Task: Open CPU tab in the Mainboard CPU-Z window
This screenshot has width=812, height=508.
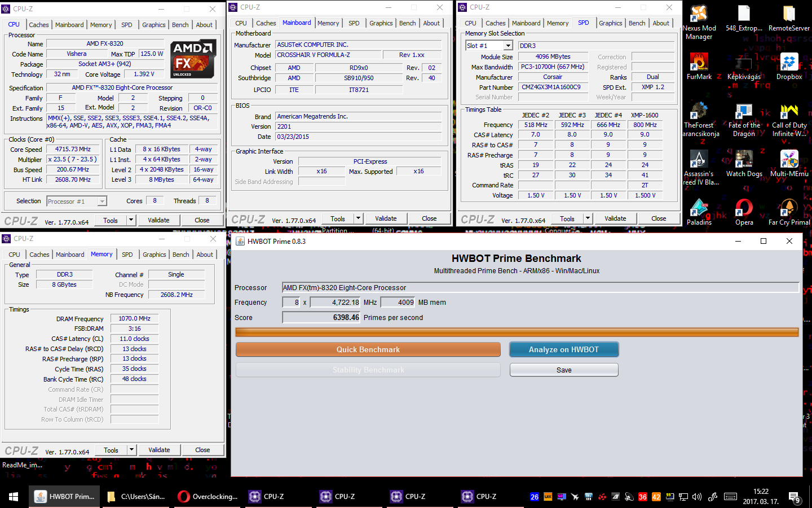Action: pyautogui.click(x=241, y=23)
